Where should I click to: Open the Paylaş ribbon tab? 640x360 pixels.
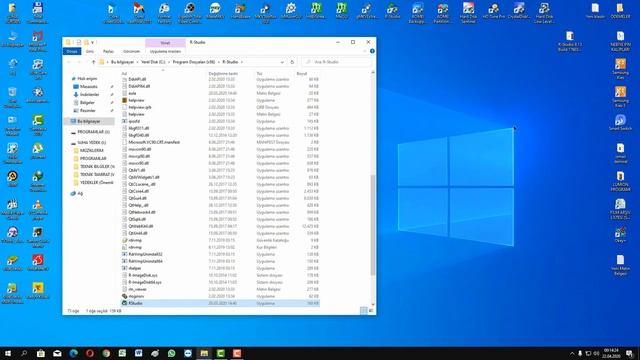point(109,51)
